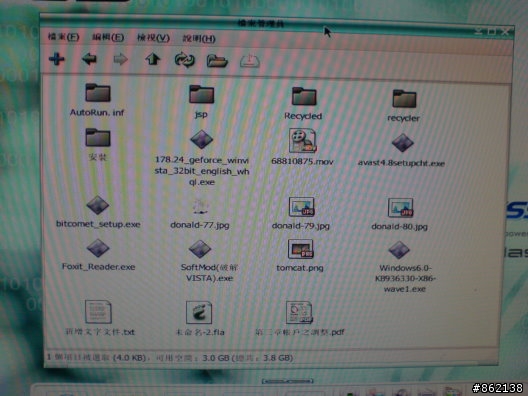Close the file manager window

505,32
